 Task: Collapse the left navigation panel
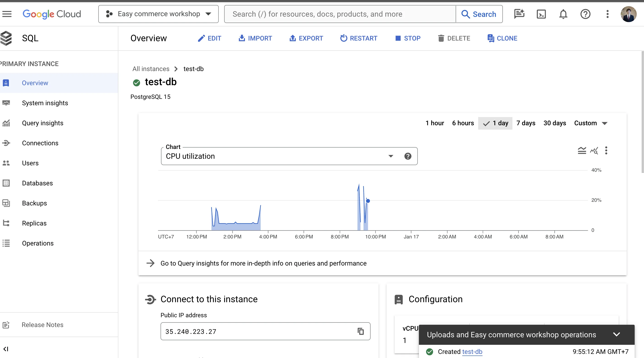(x=6, y=349)
